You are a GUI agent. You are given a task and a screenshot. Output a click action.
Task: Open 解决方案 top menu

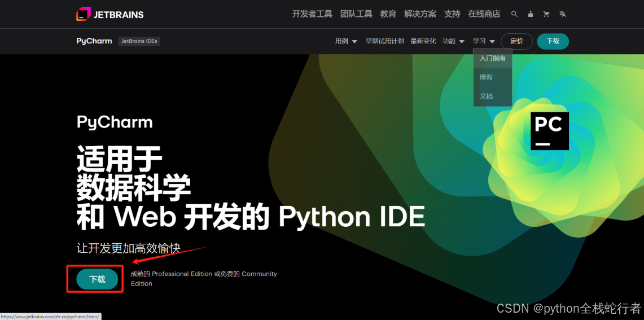[x=420, y=14]
